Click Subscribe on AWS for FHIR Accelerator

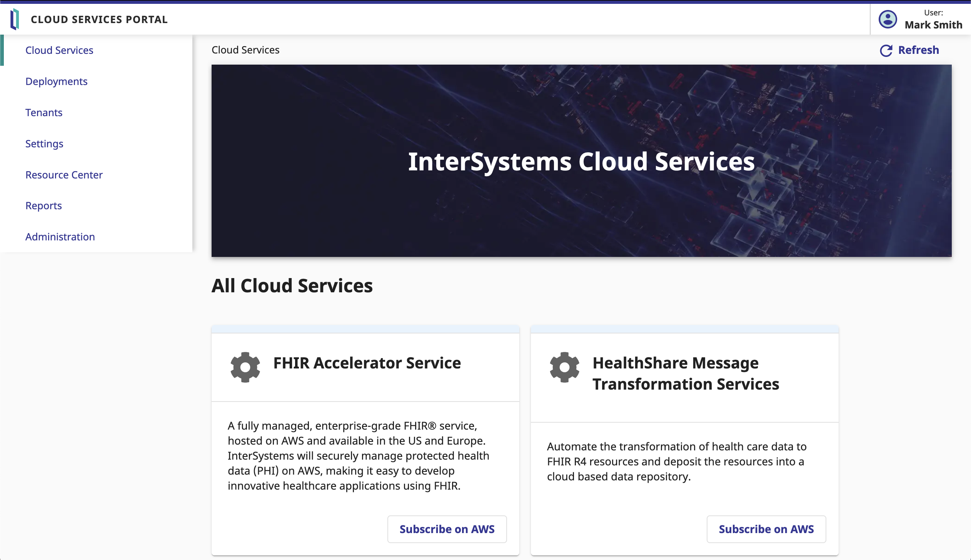pos(447,529)
